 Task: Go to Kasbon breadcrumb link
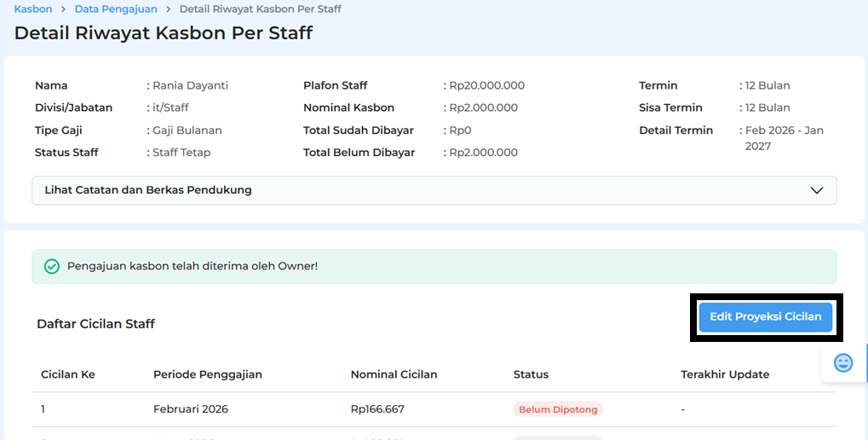coord(33,9)
